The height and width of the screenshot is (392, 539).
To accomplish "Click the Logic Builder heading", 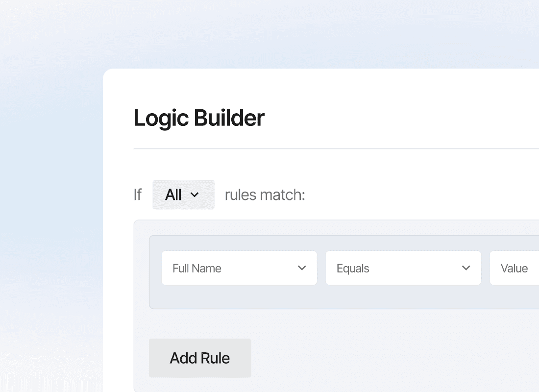I will pyautogui.click(x=199, y=118).
